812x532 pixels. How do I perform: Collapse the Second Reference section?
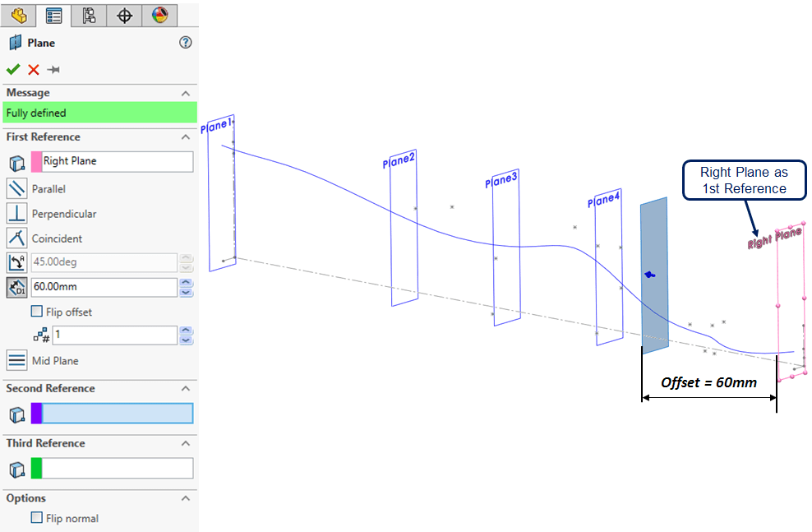click(x=186, y=388)
